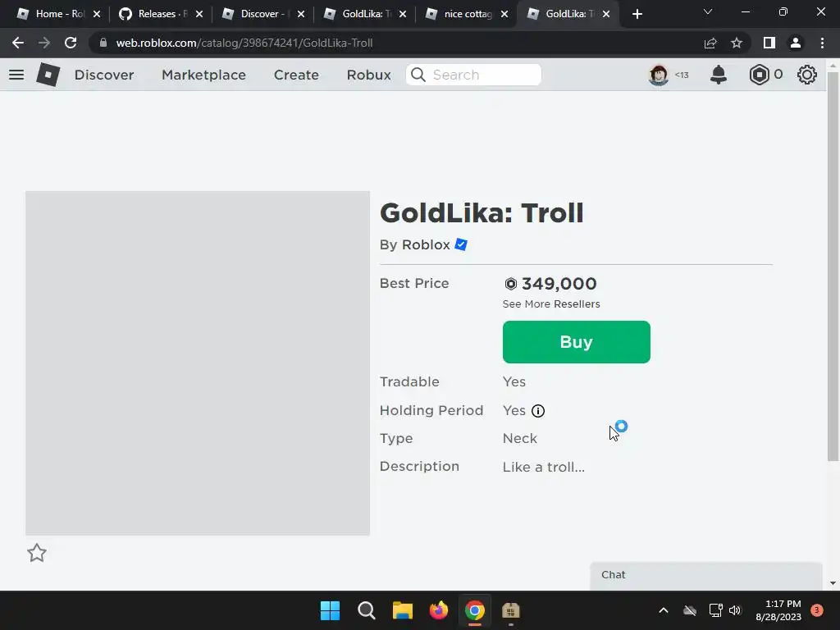Open the hamburger navigation menu
Screen dimensions: 840x630
click(16, 75)
